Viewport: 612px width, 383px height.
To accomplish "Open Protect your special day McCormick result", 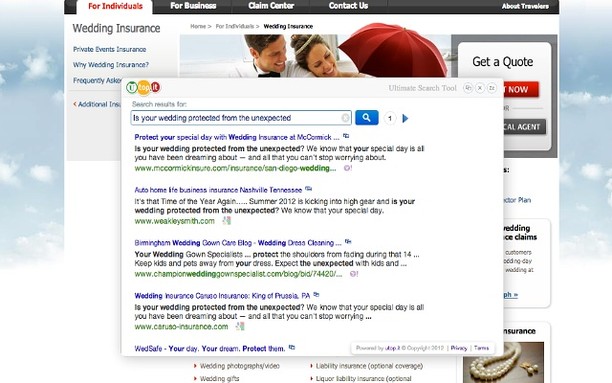I will 237,137.
